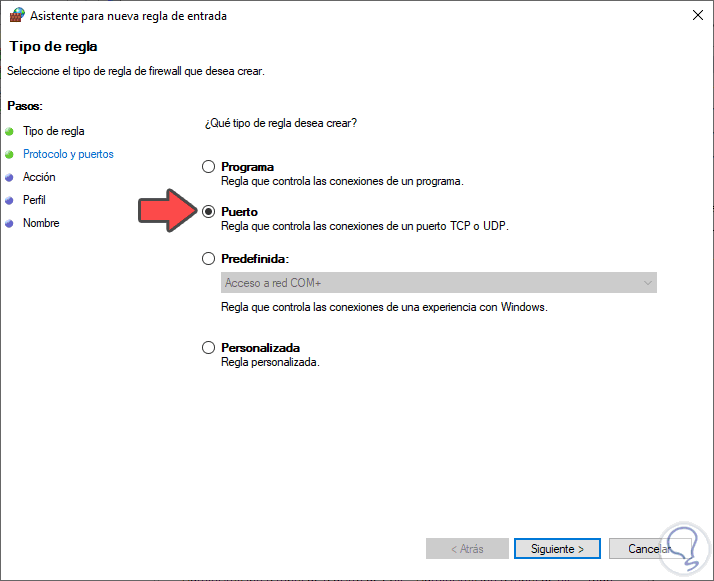Screen dimensions: 714x581
Task: Click the blue bullet beside Acción
Action: 10,178
